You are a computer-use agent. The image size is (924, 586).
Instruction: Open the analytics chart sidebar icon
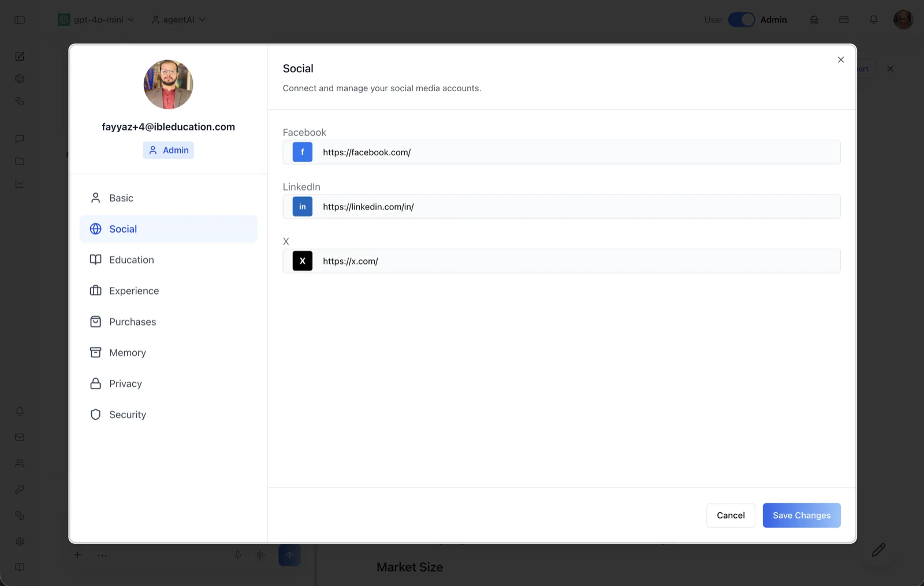20,184
